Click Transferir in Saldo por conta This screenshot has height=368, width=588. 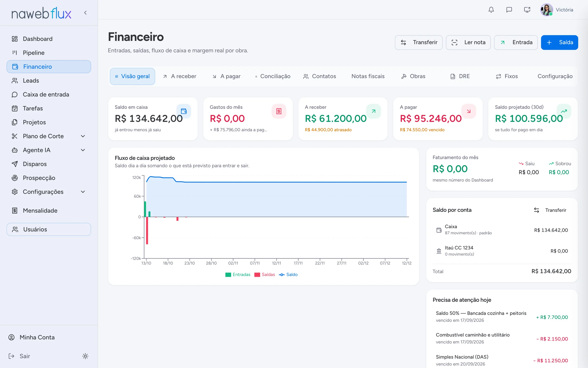(x=550, y=210)
